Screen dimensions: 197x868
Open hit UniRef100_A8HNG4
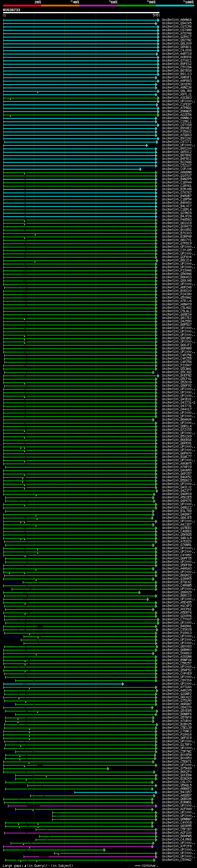(177, 20)
